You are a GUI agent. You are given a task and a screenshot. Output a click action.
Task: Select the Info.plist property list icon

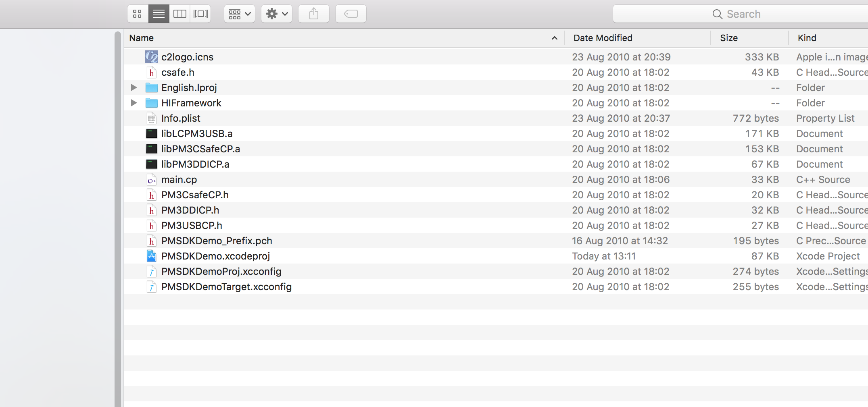click(x=151, y=118)
